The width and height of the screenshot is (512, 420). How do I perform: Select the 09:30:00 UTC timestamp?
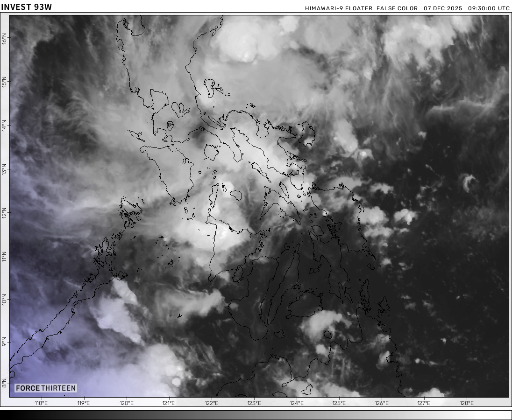489,8
